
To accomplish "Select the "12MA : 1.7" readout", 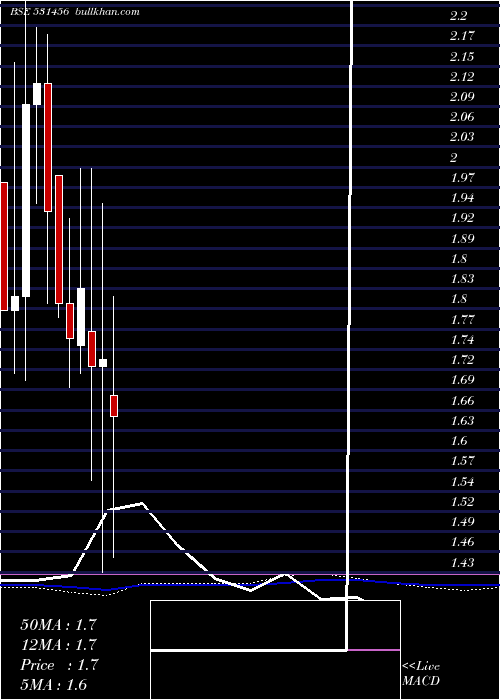I will (x=58, y=645).
